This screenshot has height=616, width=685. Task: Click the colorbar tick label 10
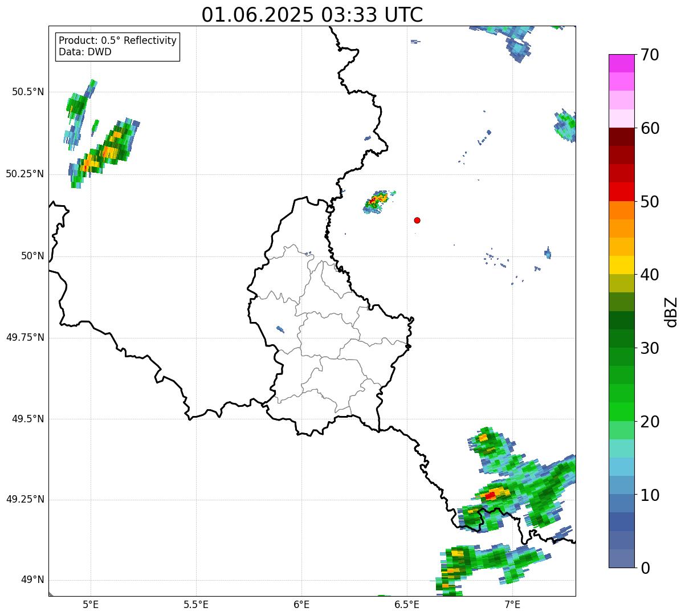coord(650,495)
